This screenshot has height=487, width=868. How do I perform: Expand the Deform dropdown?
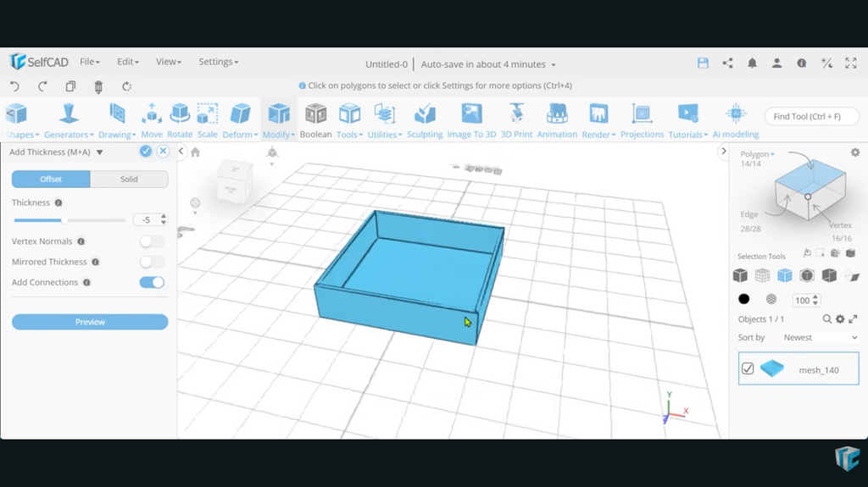point(240,135)
